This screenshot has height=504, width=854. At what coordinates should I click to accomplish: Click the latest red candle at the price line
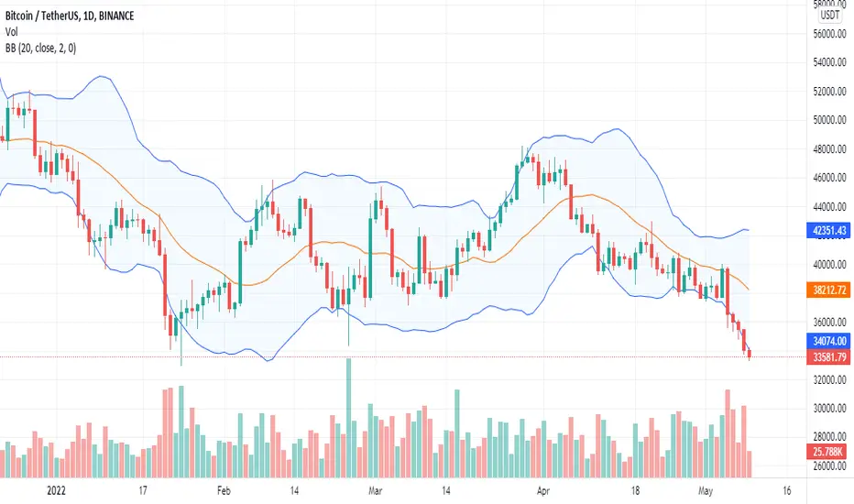[x=750, y=354]
